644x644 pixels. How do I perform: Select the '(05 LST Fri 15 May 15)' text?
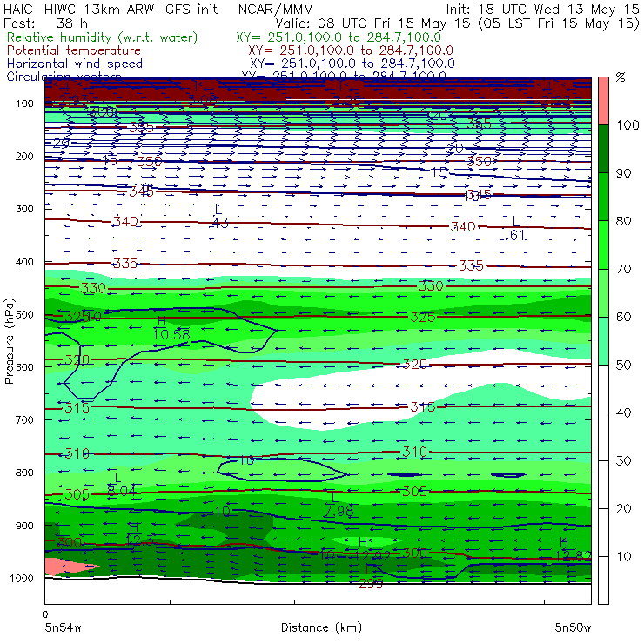pos(559,23)
